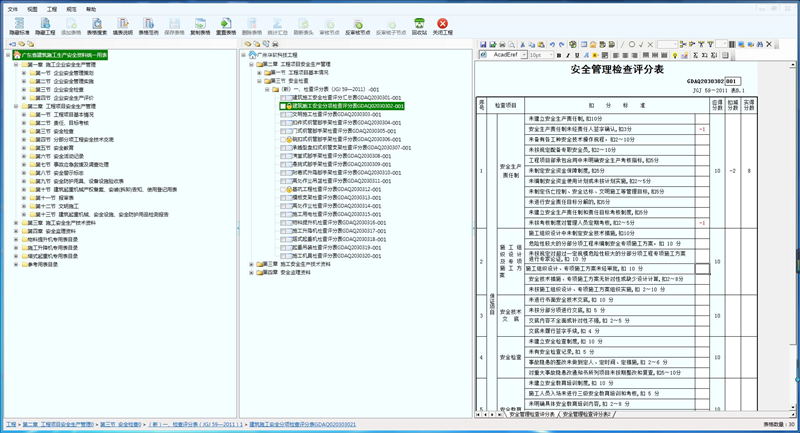800x433 pixels.
Task: Click the printer icon above project tree
Action: coord(275,44)
